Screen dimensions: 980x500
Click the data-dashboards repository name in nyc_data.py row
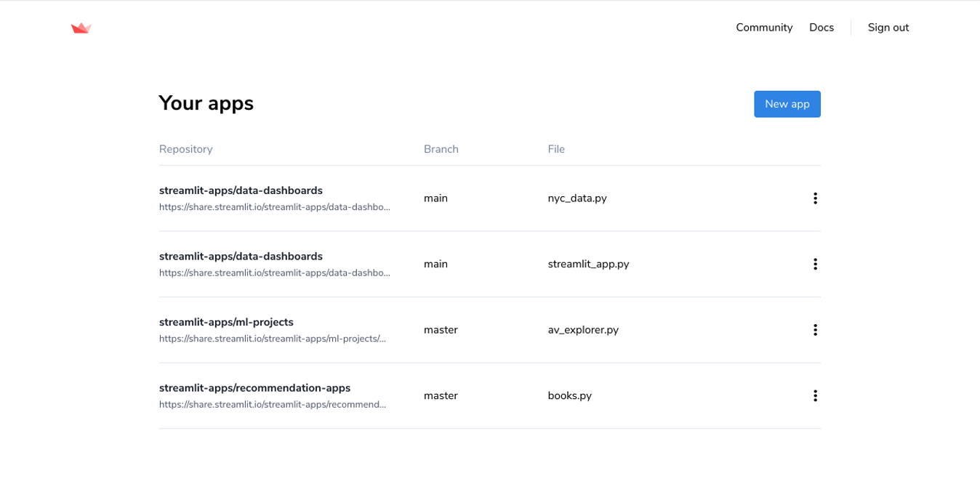pyautogui.click(x=241, y=190)
